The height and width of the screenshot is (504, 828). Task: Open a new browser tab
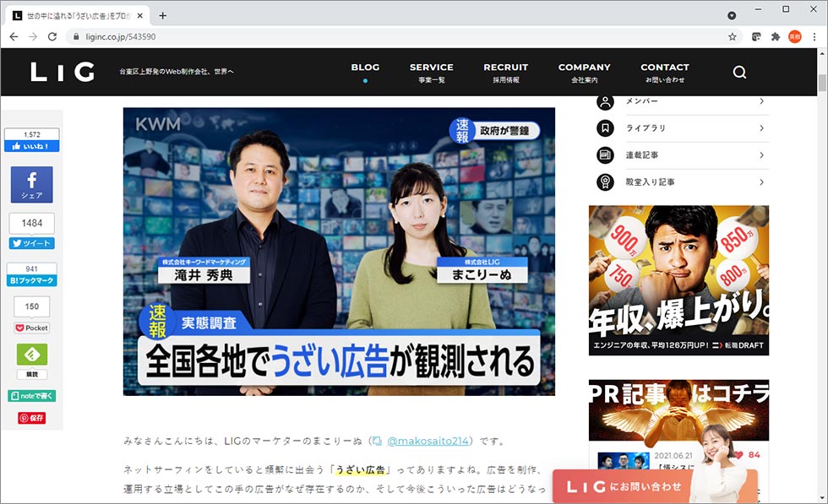[x=162, y=15]
